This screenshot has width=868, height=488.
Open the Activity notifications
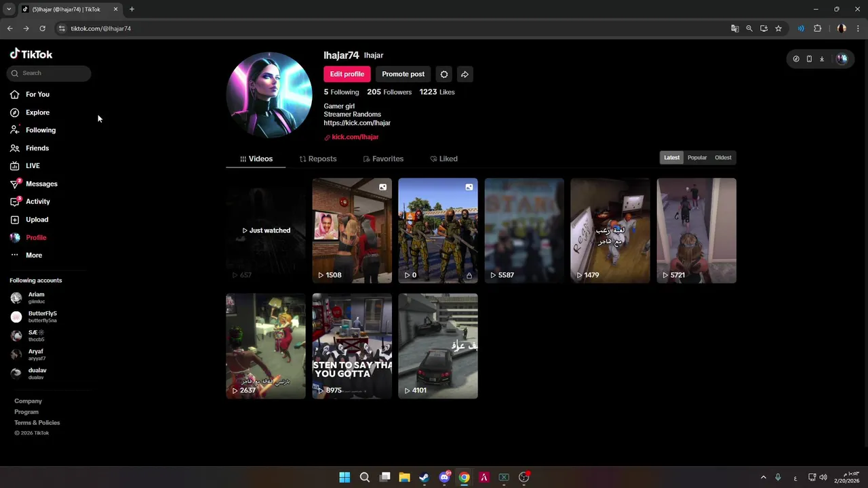38,201
